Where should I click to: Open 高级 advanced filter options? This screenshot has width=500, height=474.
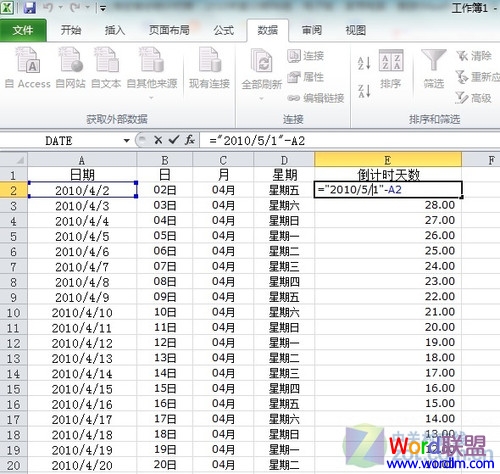474,98
